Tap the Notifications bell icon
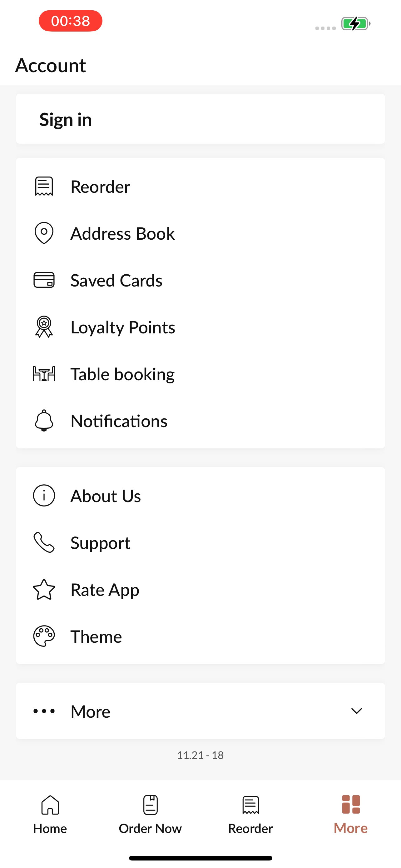 44,421
